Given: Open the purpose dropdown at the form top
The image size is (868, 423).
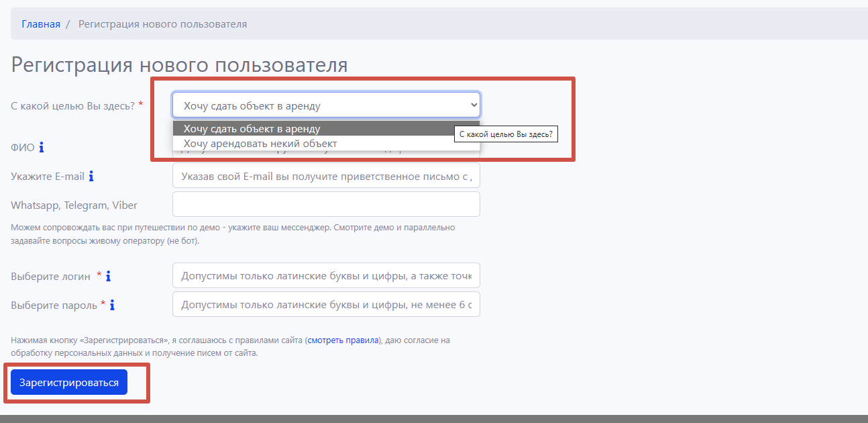Looking at the screenshot, I should click(326, 105).
